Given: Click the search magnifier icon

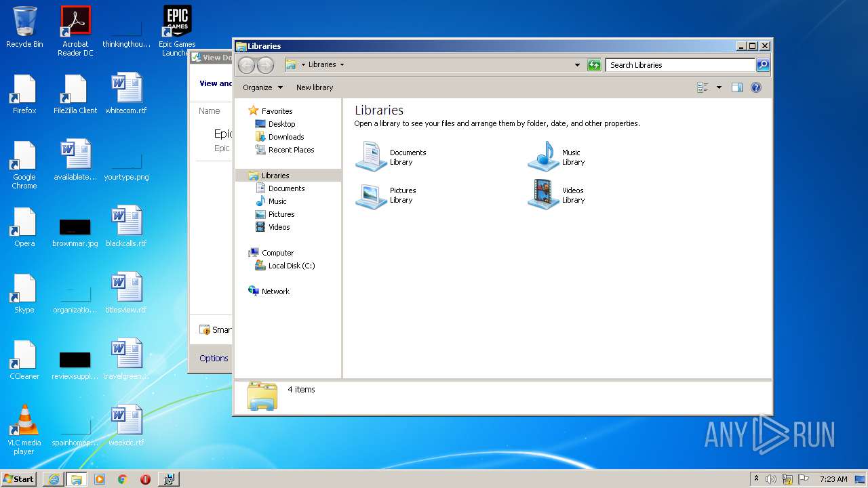Looking at the screenshot, I should (763, 65).
